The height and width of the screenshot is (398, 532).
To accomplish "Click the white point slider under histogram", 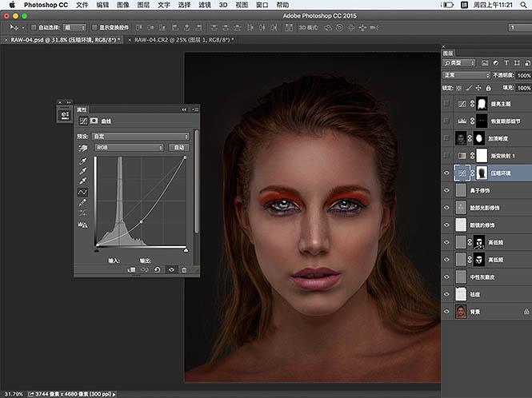I will coord(186,249).
